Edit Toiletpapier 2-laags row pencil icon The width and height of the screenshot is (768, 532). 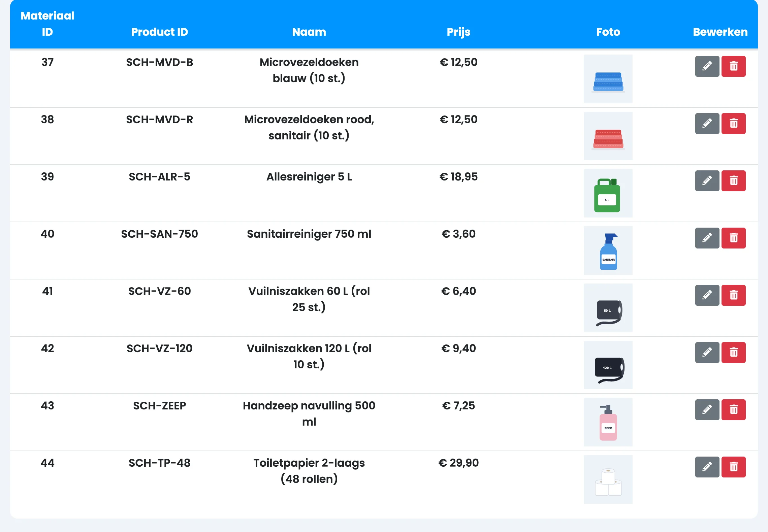point(707,467)
